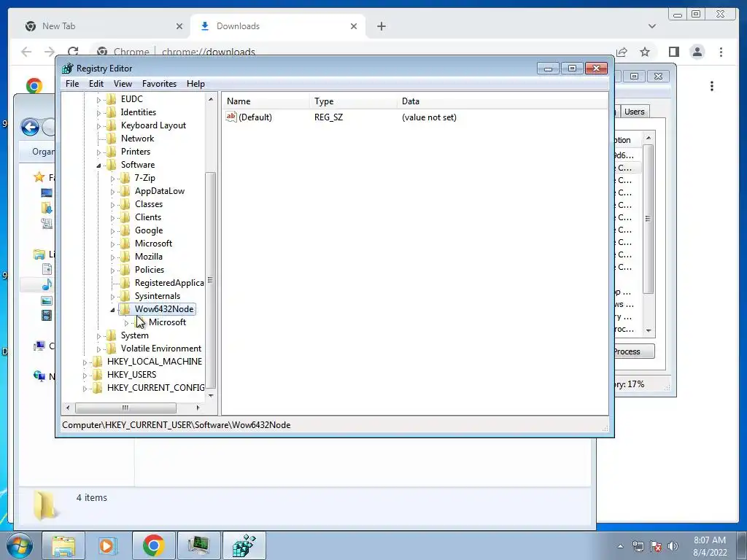Select the Clients folder icon
747x560 pixels.
pyautogui.click(x=125, y=217)
